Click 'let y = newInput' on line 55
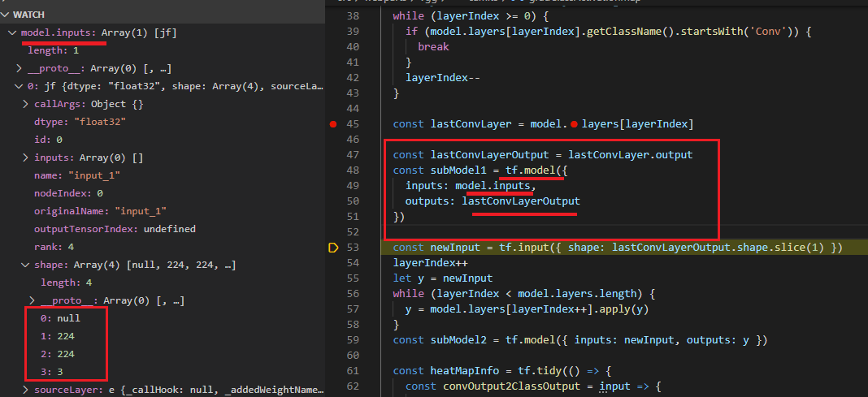The image size is (868, 397). (x=443, y=278)
